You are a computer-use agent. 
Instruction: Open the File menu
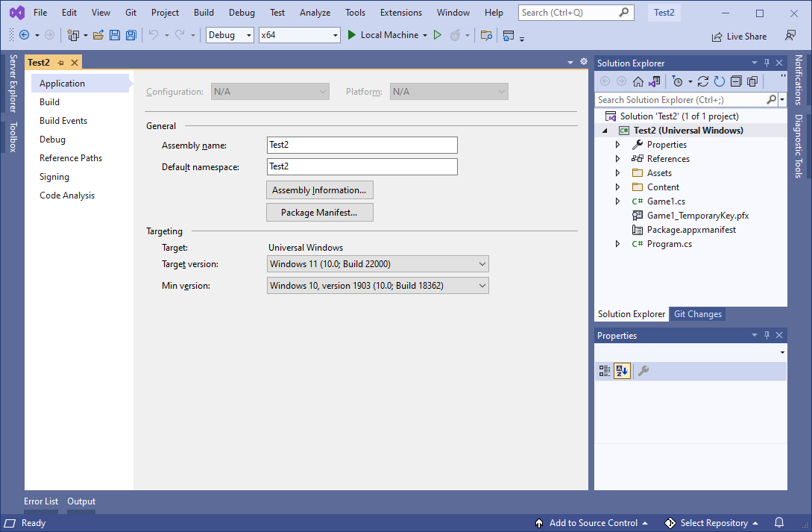[40, 13]
